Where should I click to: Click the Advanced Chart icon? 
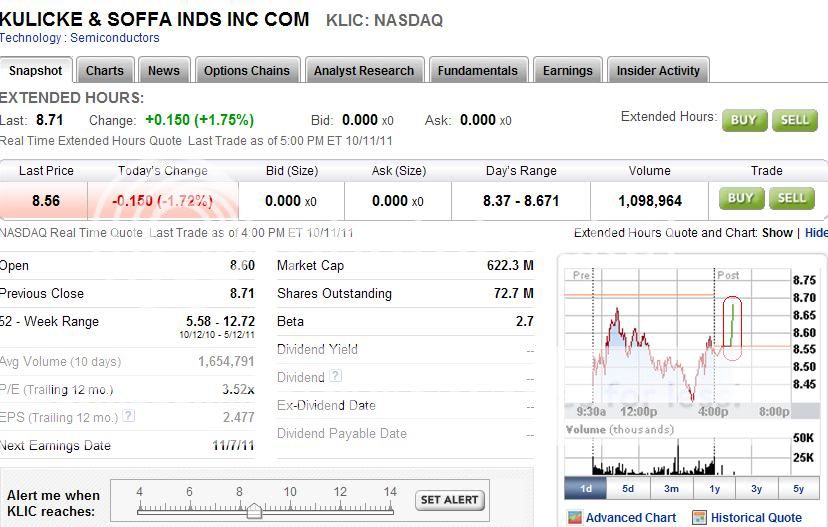coord(574,518)
